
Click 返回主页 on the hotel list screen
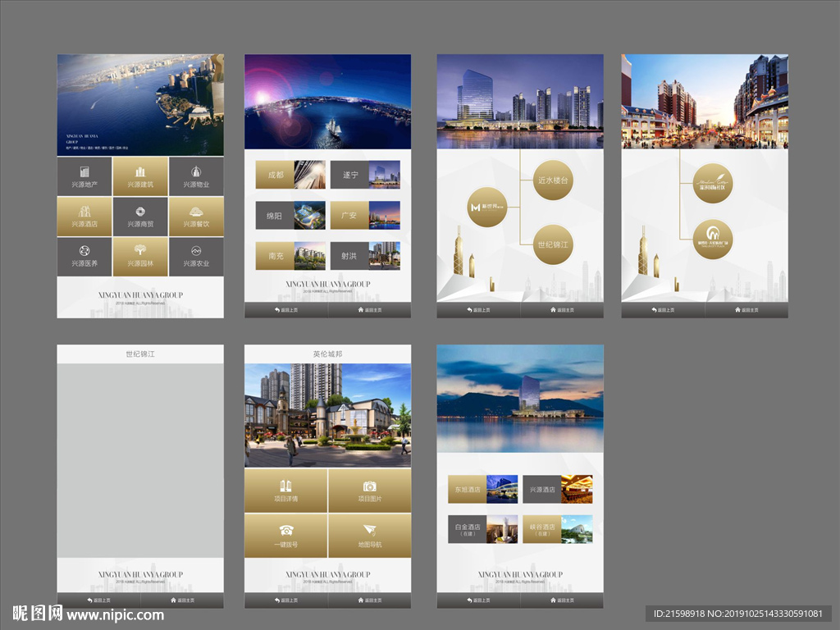pyautogui.click(x=562, y=600)
